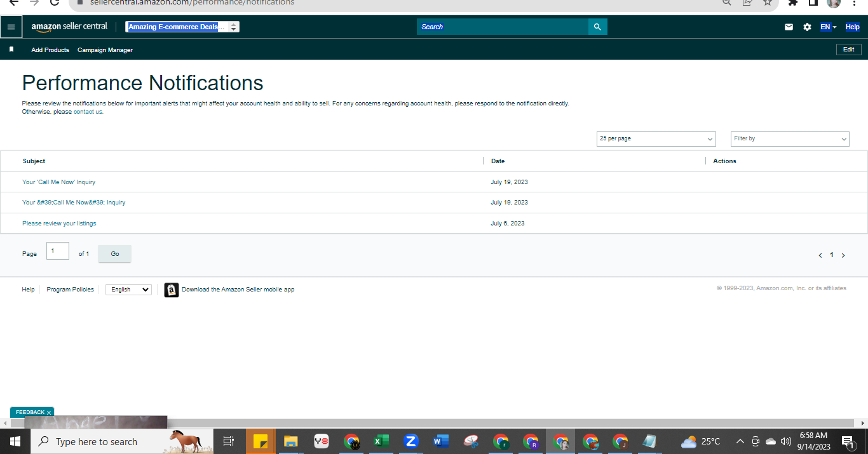Screen dimensions: 868x454
Task: Click the Edit button in bookmarks bar
Action: click(x=849, y=50)
